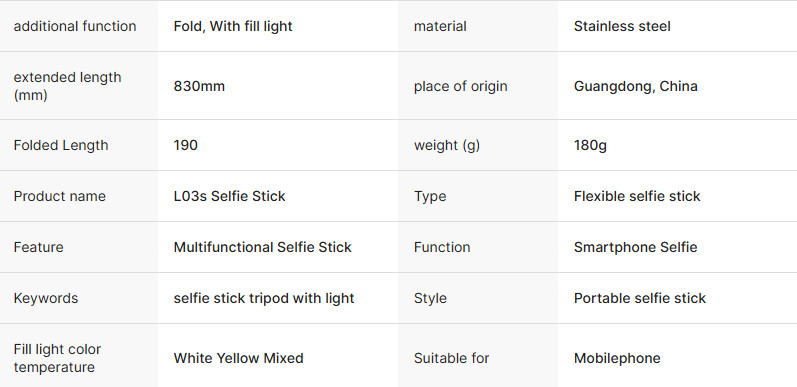Click 'selfie stick tripod with light' keywords
Screen dimensions: 797x387
tap(264, 298)
